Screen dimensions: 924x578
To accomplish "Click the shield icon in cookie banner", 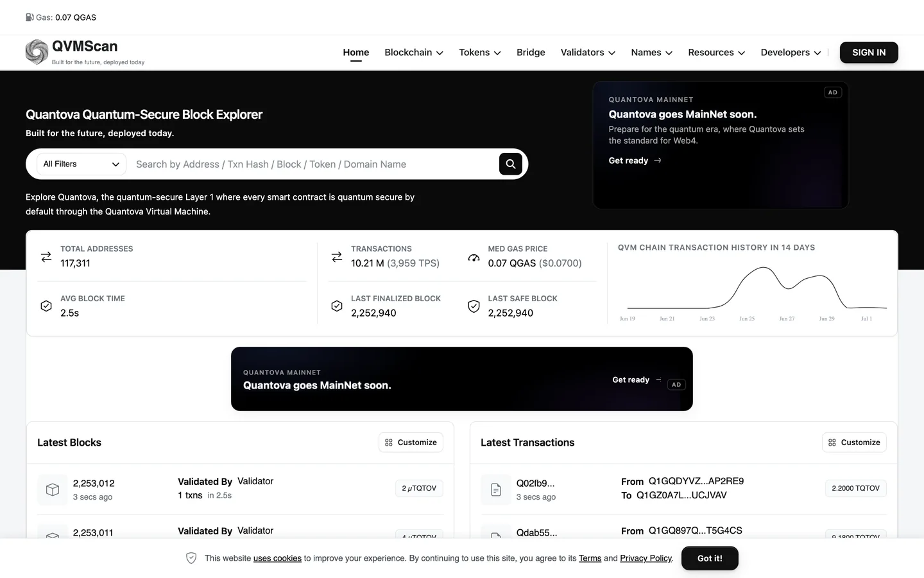I will tap(191, 558).
